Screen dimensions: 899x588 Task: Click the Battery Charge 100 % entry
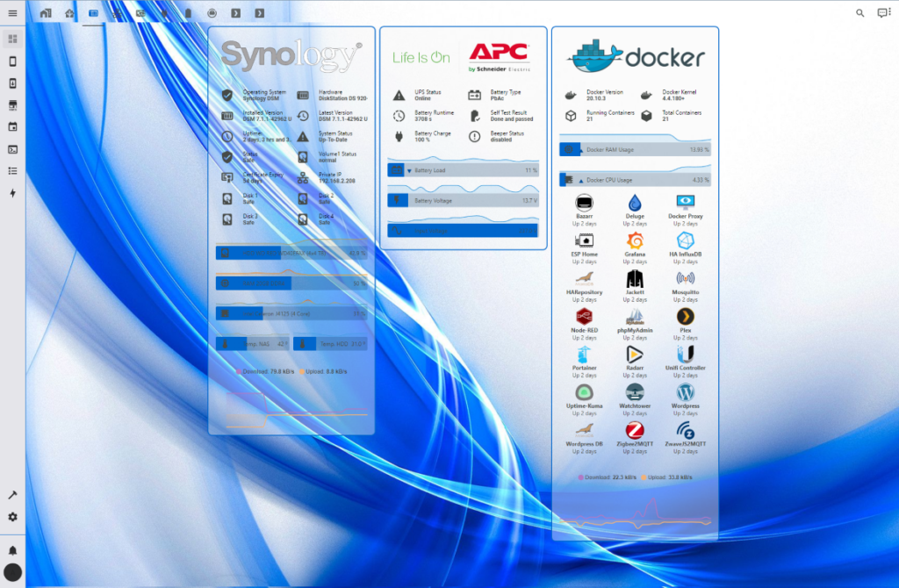pos(425,136)
